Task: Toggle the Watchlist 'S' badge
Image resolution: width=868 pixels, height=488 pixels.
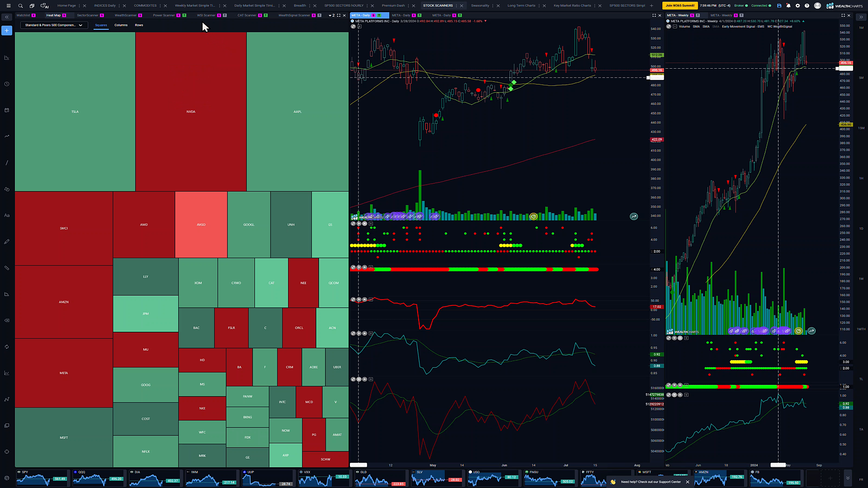Action: pyautogui.click(x=33, y=15)
